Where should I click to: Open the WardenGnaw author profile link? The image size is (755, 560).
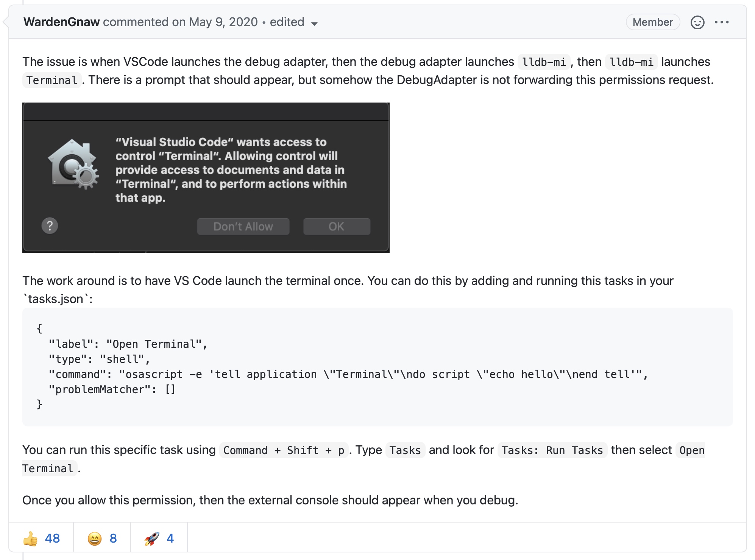(x=61, y=22)
